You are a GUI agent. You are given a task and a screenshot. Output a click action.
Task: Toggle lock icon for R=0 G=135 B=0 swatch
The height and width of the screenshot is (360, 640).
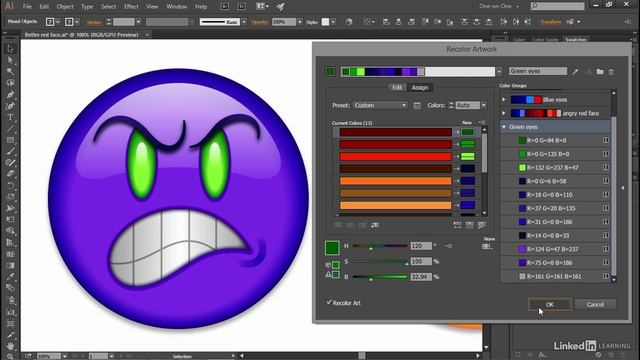606,154
